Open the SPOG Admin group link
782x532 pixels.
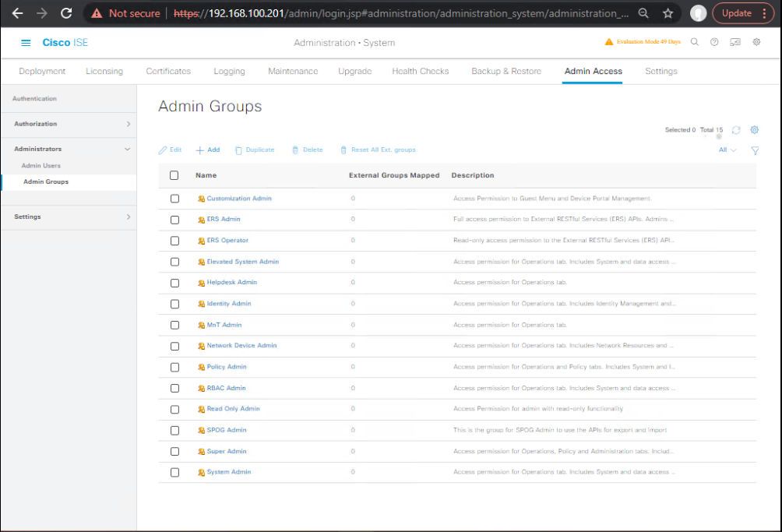pyautogui.click(x=227, y=430)
